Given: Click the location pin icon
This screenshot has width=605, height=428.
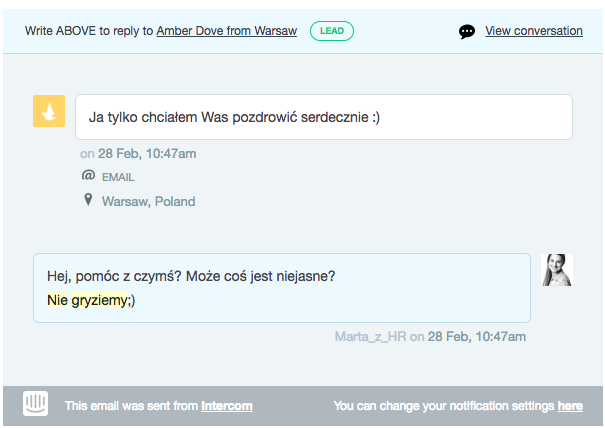Looking at the screenshot, I should pyautogui.click(x=88, y=201).
